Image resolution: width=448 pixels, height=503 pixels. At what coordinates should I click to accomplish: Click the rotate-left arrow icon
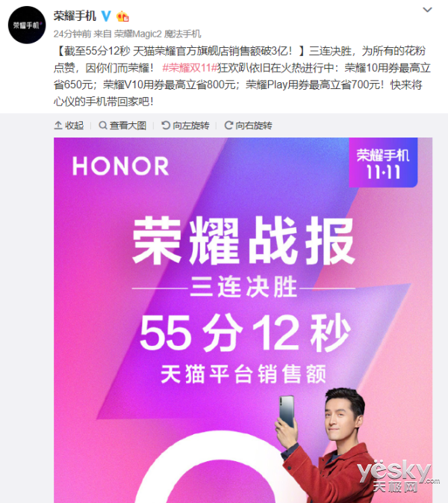pos(165,126)
